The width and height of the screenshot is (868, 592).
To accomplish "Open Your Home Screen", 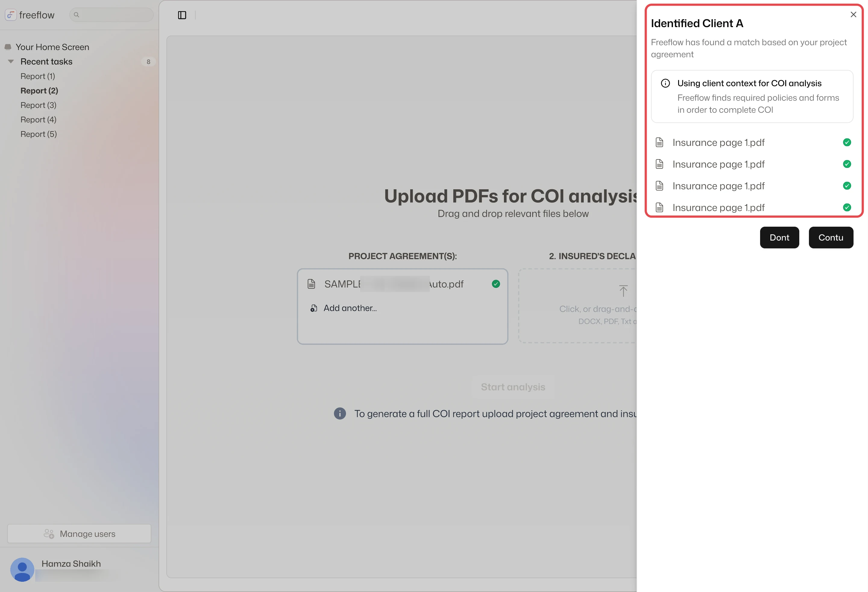I will (x=52, y=47).
